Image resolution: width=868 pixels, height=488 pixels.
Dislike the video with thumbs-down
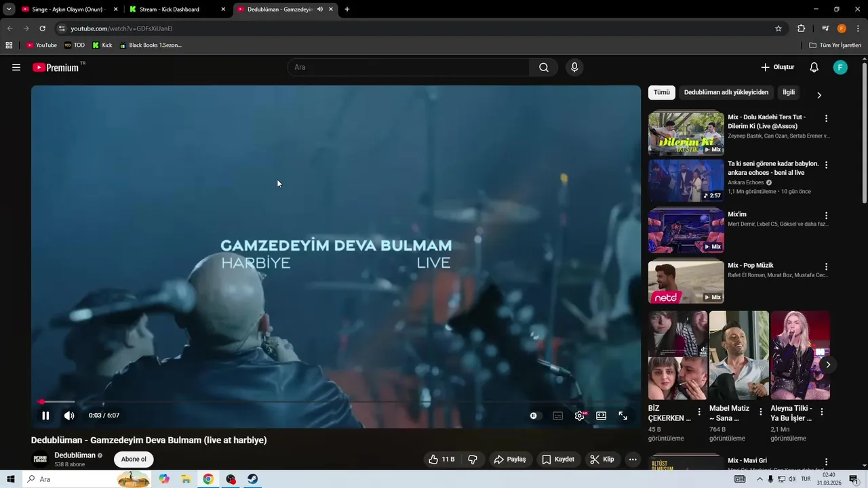coord(473,460)
